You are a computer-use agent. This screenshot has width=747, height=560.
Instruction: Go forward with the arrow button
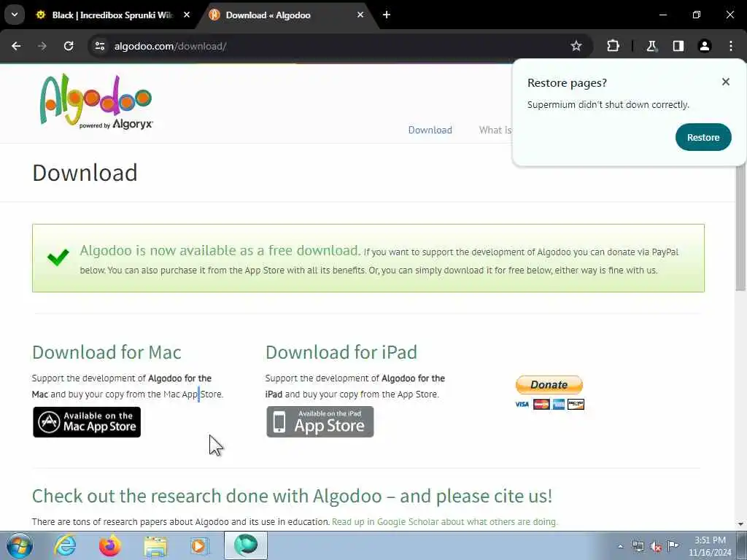[42, 46]
